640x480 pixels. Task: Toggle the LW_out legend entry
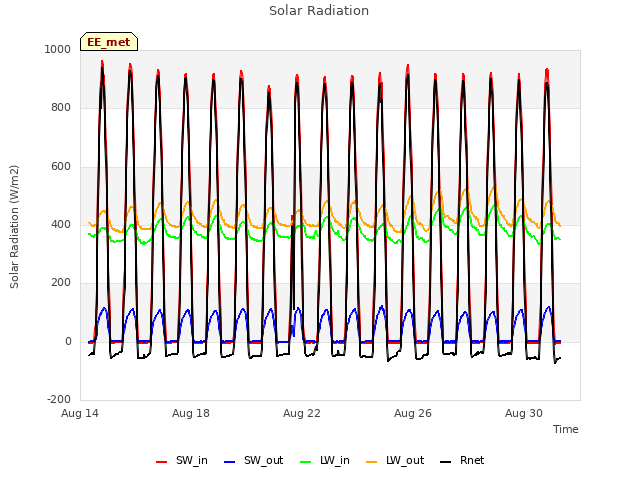(395, 461)
